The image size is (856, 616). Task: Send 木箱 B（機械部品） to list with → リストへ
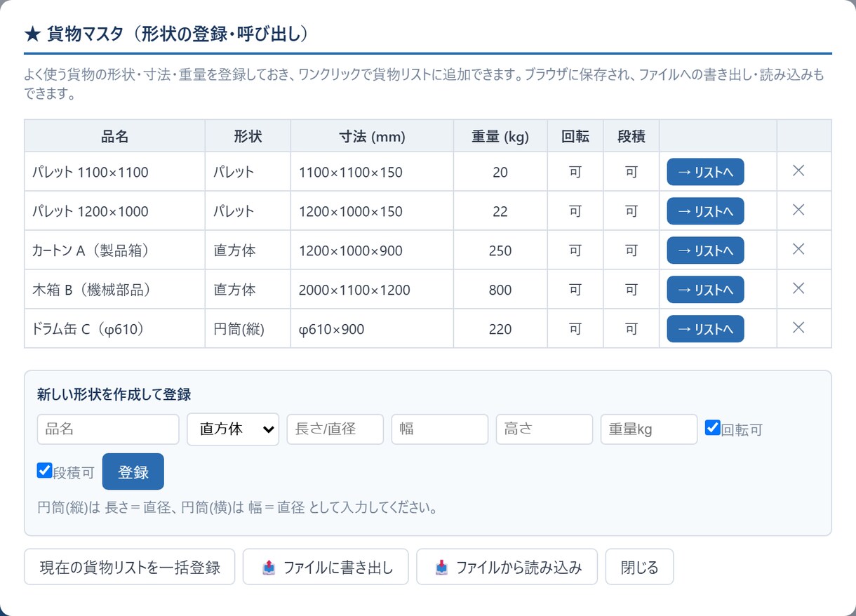(x=705, y=290)
